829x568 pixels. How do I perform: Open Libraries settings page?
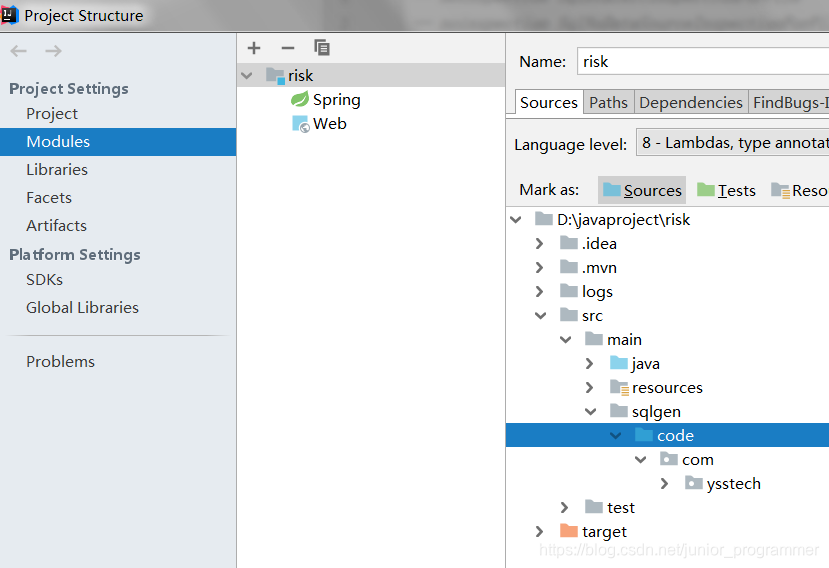(x=57, y=170)
